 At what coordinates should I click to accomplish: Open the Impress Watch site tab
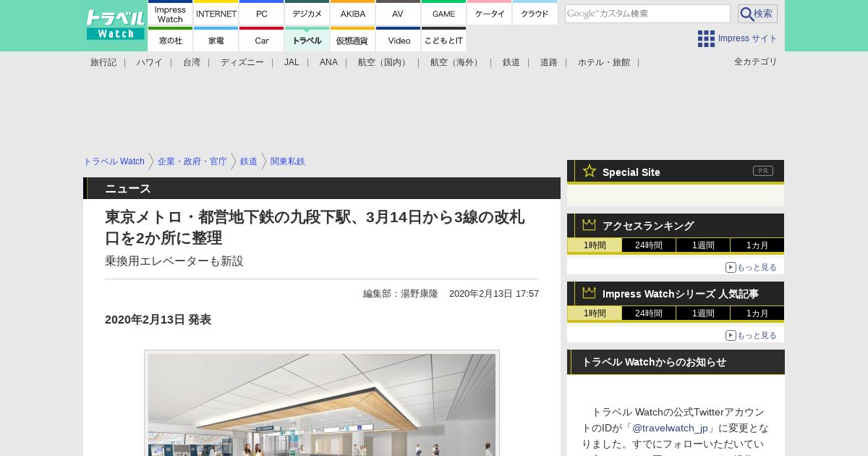[170, 13]
